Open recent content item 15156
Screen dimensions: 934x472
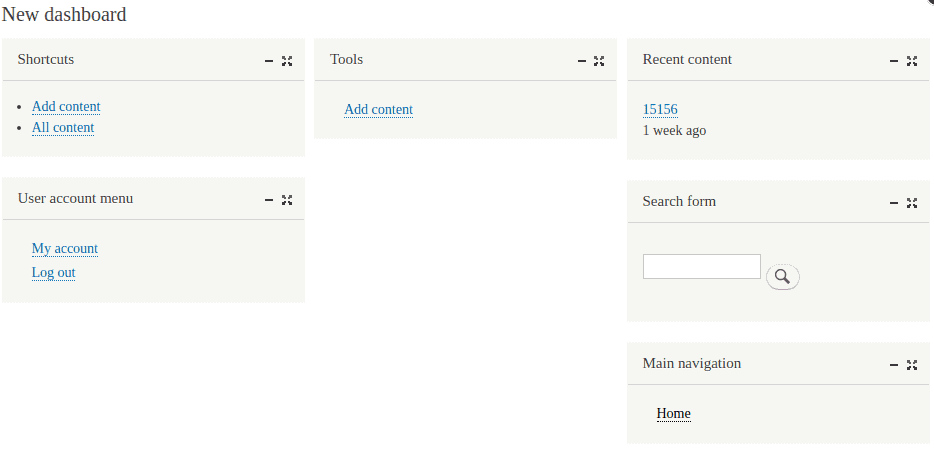click(x=660, y=110)
